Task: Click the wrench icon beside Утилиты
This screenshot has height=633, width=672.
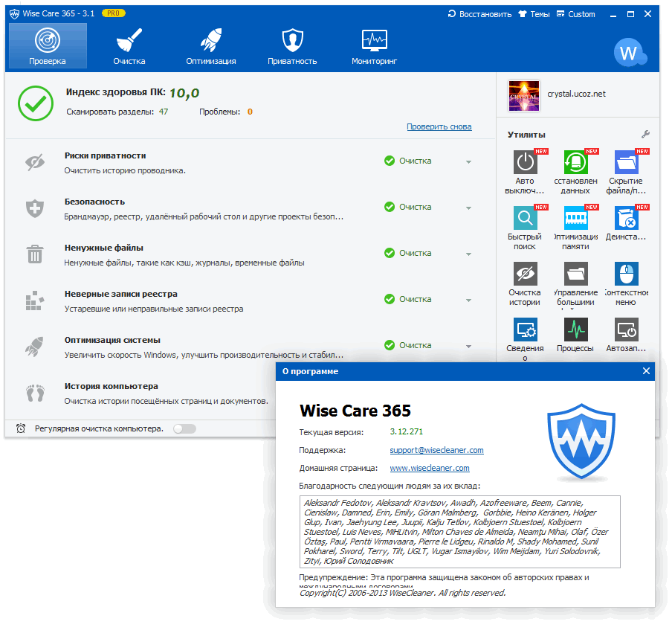Action: pos(645,134)
